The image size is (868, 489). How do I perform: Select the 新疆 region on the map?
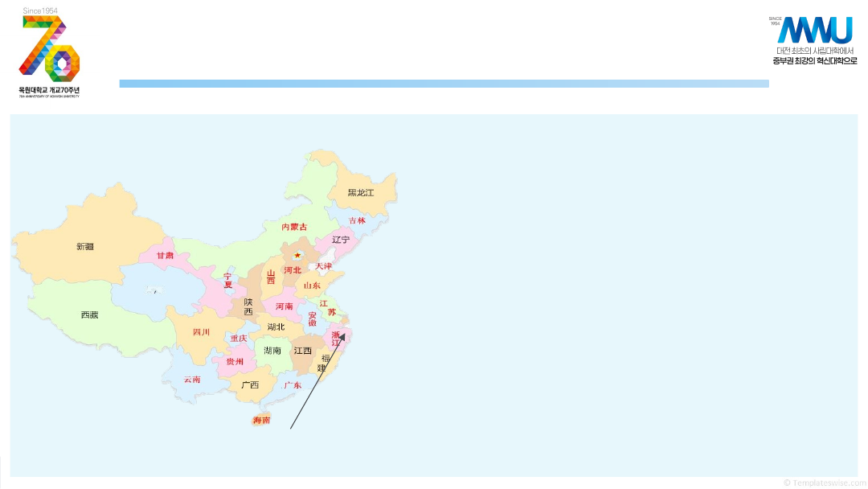pyautogui.click(x=85, y=246)
